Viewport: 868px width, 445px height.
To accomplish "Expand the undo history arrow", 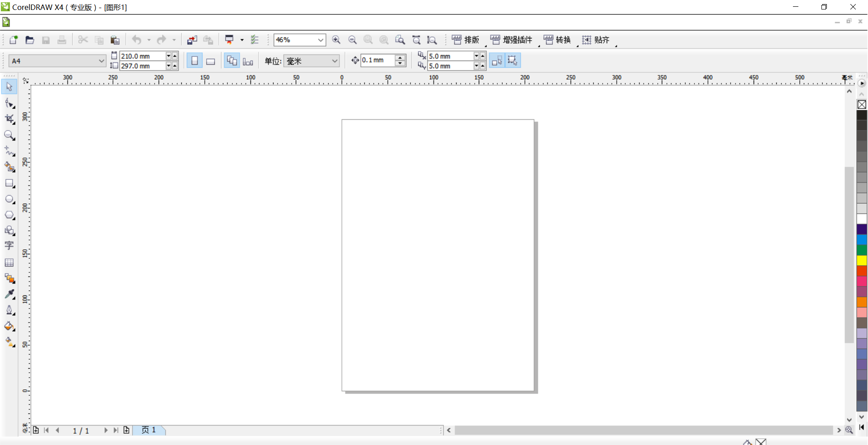I will click(x=149, y=40).
